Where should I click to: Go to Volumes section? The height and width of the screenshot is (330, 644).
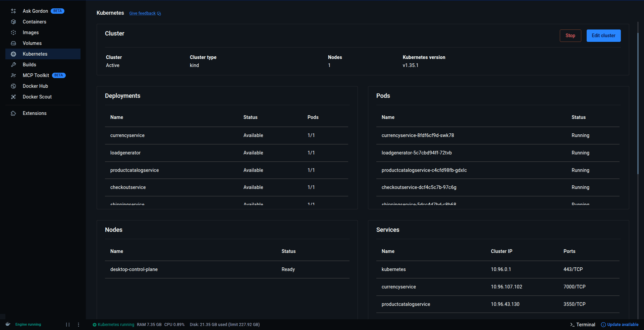43,43
